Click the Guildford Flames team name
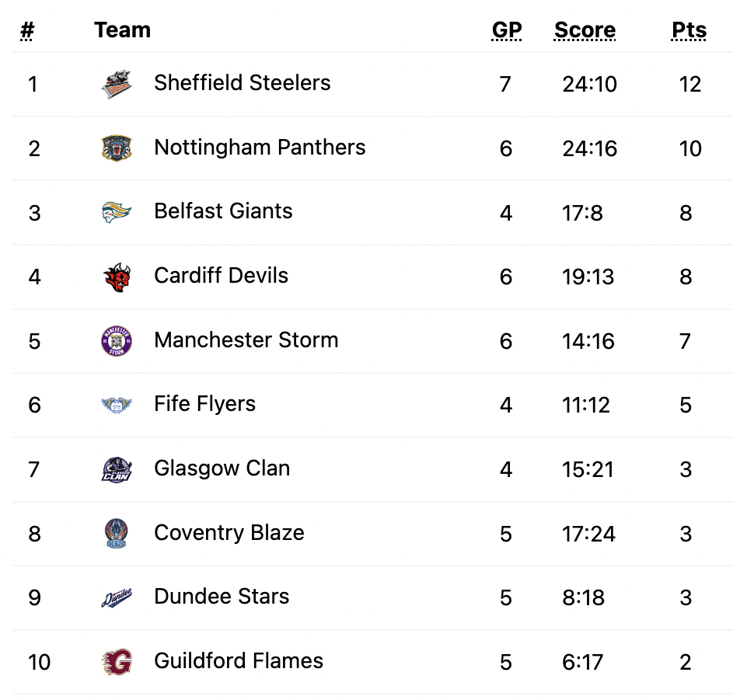Image resolution: width=733 pixels, height=700 pixels. coord(239,660)
